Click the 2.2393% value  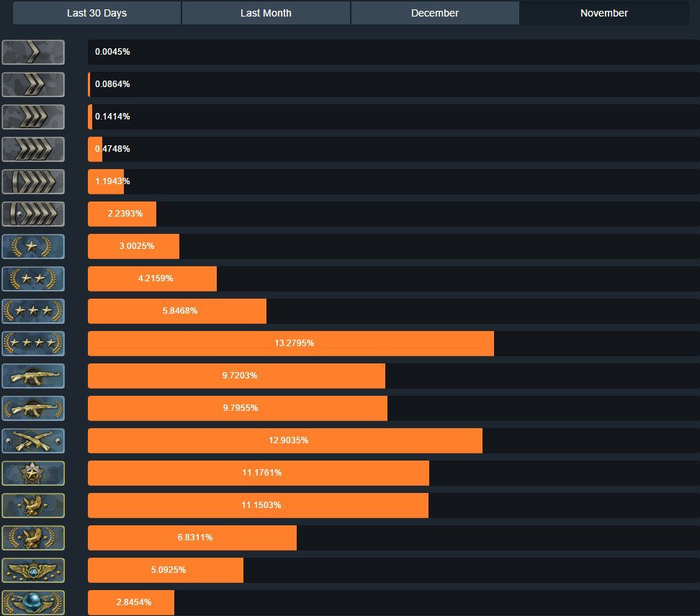[125, 214]
